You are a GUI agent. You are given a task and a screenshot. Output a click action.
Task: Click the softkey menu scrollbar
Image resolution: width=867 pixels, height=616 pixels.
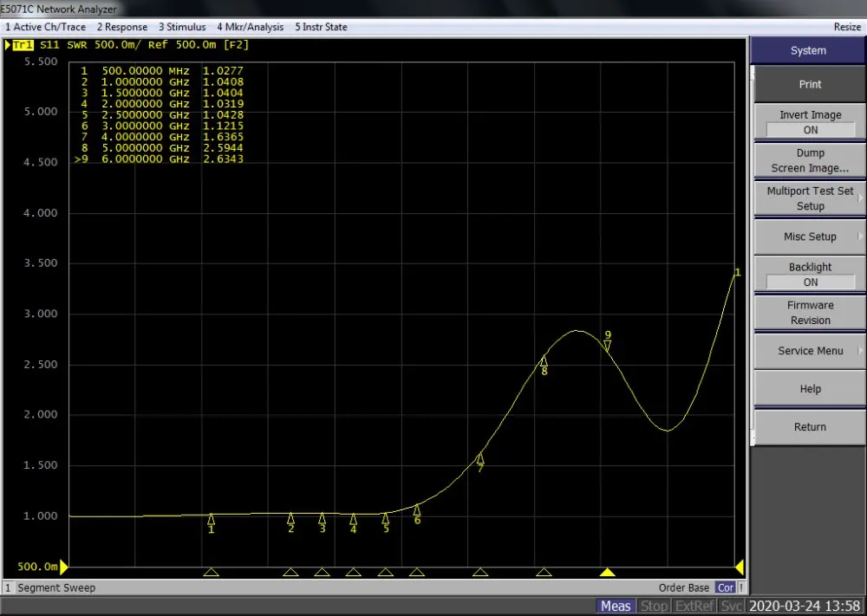tap(752, 256)
